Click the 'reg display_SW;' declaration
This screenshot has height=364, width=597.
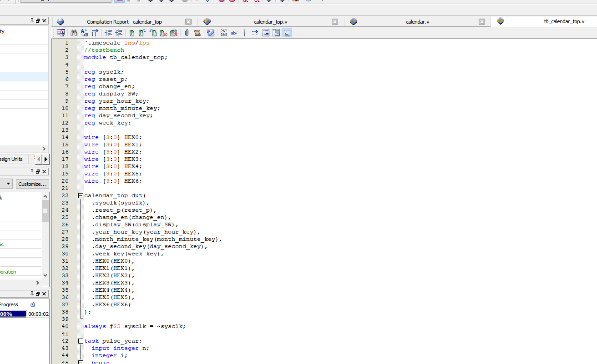click(x=111, y=94)
